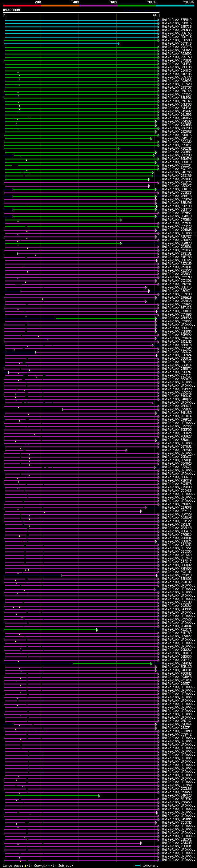Click the UniRef100_B9NKH9 label
Image resolution: width=197 pixels, height=868 pixels.
pyautogui.click(x=177, y=663)
